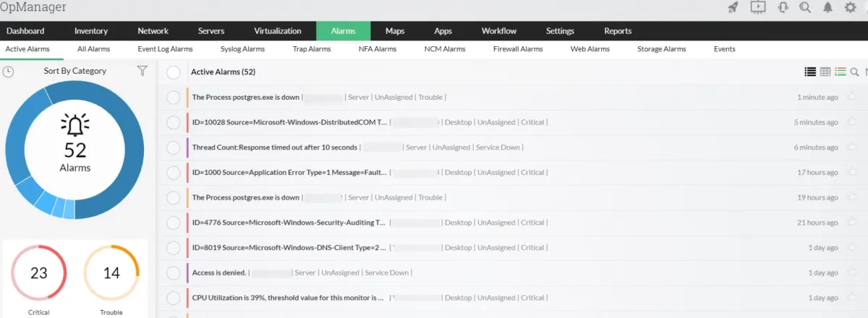Select the ID=4776 Security-Auditing alarm
The height and width of the screenshot is (318, 868).
click(173, 223)
